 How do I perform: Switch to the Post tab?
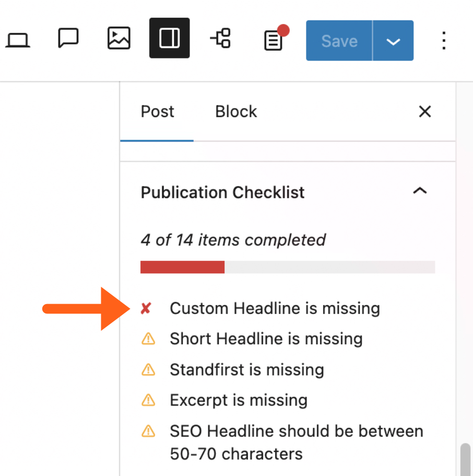[157, 112]
